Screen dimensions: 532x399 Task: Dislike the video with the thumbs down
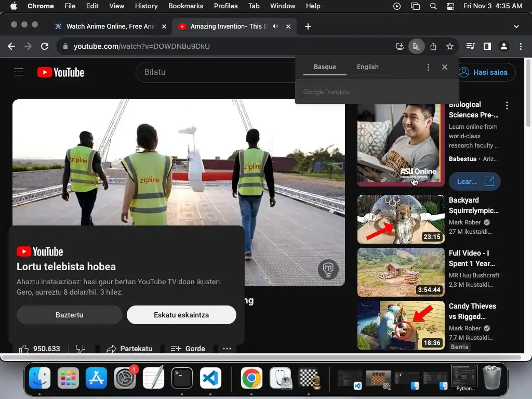(81, 349)
